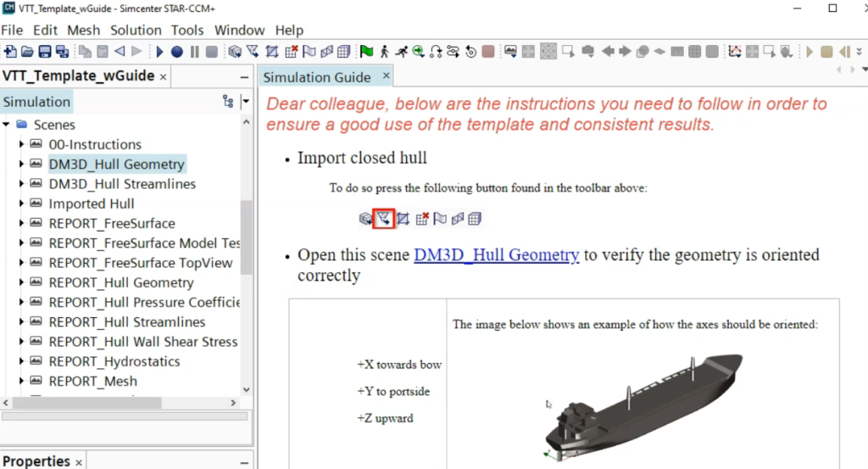Click the red-highlighted import button in the guide
The image size is (868, 469).
click(x=384, y=219)
